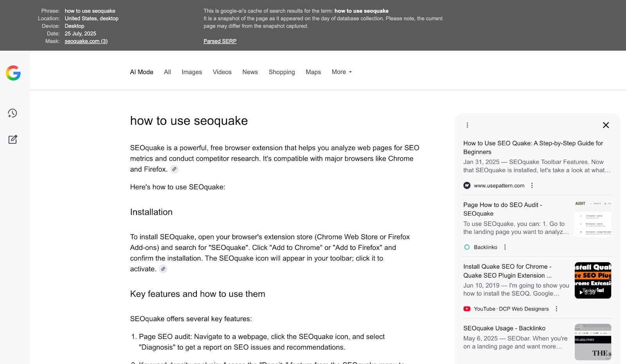
Task: Click source link icon after Firefox paragraph
Action: tap(174, 169)
